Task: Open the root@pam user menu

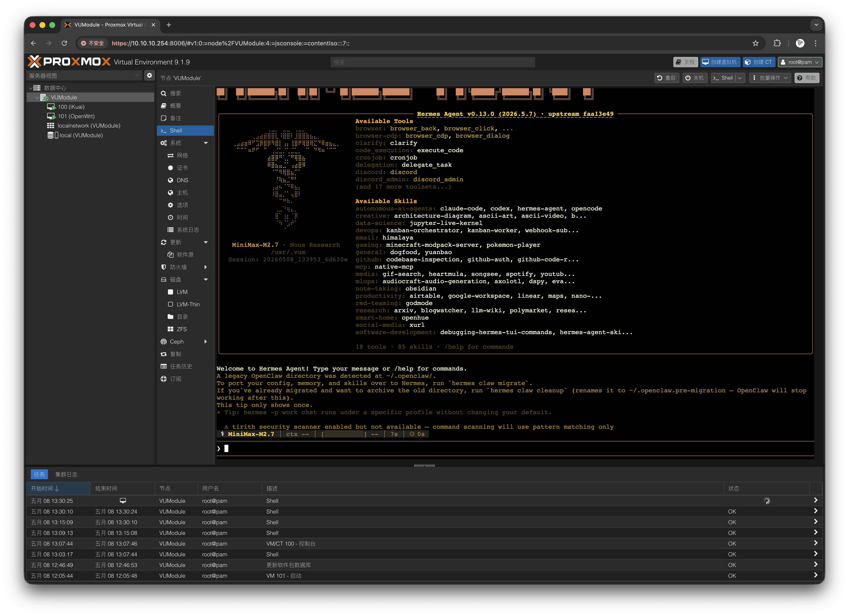Action: coord(800,62)
